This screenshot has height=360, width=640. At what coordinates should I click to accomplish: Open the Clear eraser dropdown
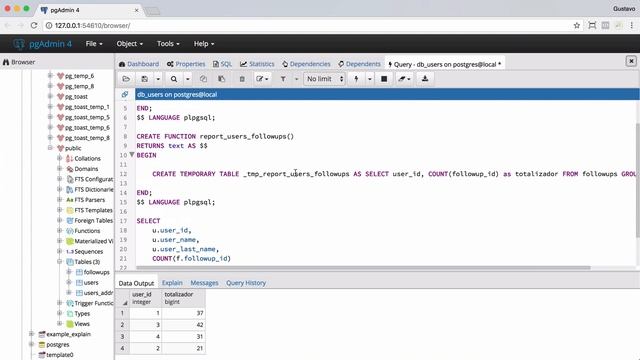pos(404,79)
